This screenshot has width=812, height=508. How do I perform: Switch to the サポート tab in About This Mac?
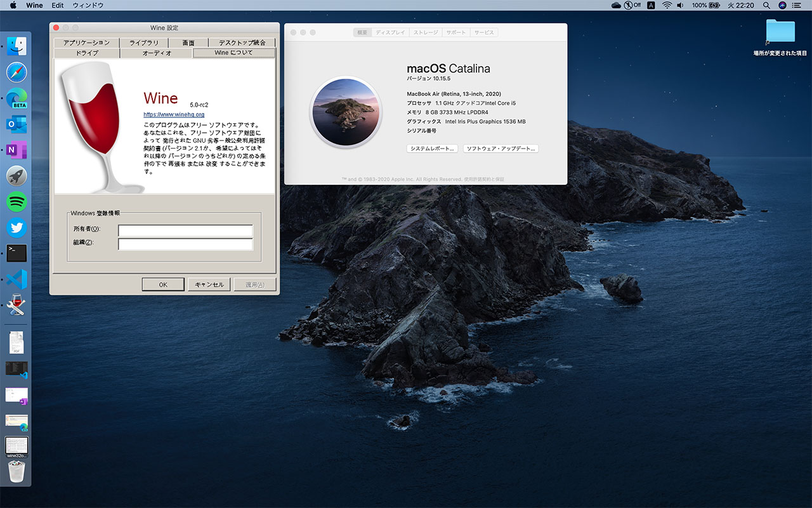pos(456,32)
